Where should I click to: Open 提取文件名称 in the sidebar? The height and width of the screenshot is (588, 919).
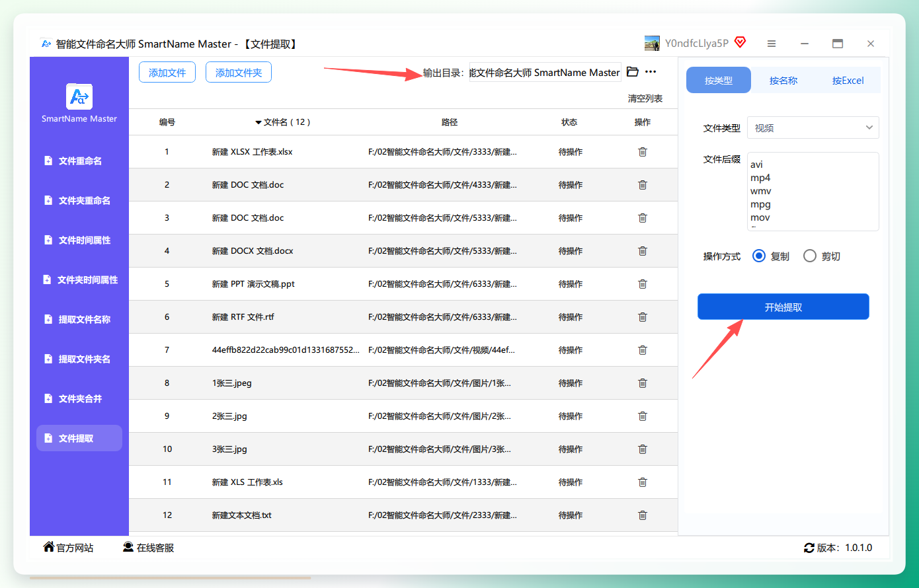79,319
